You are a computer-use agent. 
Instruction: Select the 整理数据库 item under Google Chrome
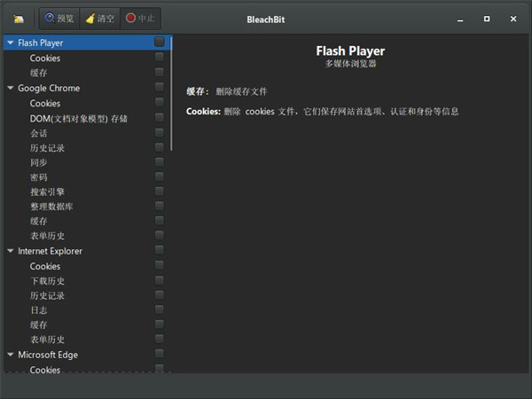[x=51, y=207]
